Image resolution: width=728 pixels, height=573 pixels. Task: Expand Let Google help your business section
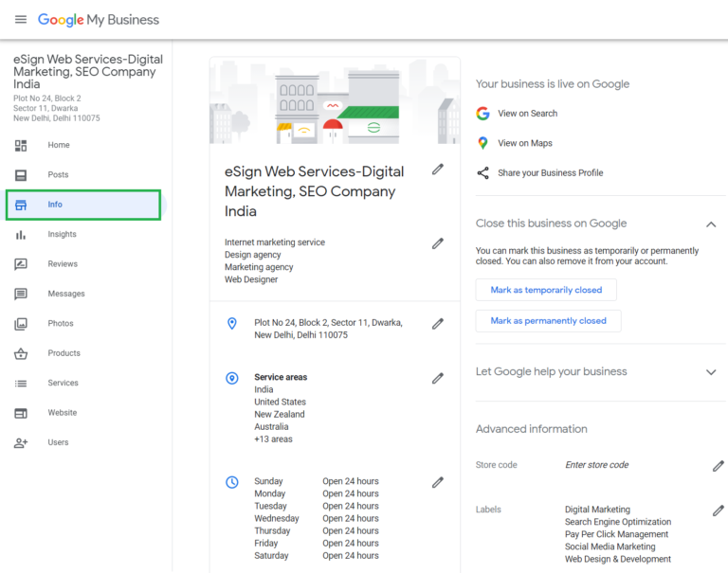(711, 372)
